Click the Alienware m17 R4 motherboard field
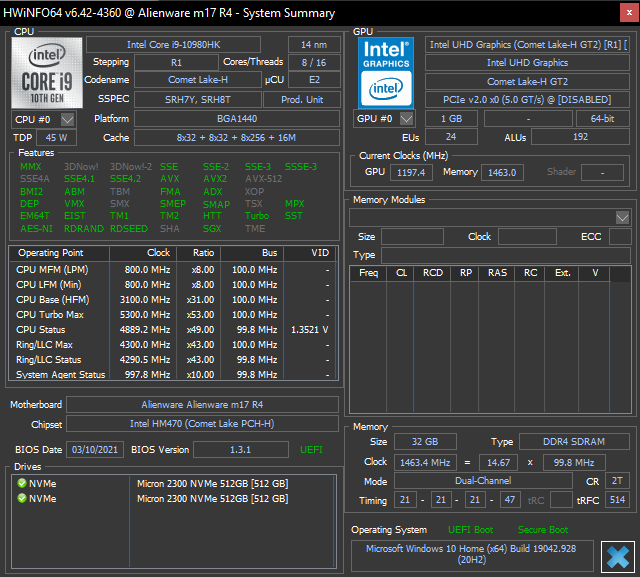This screenshot has height=577, width=640. point(203,405)
